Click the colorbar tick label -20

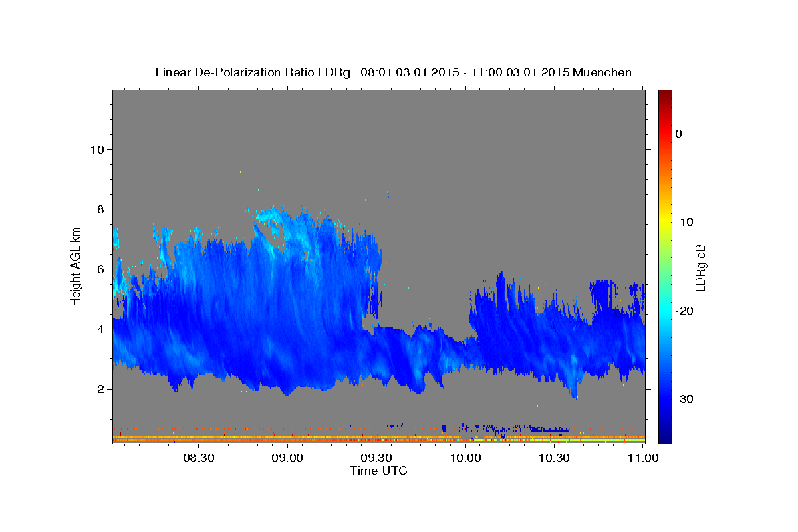[685, 311]
